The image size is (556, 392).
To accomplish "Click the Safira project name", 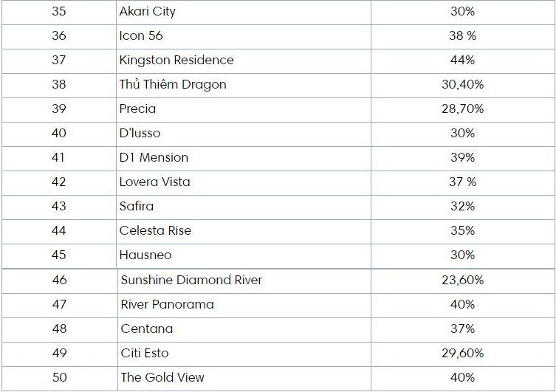I will click(x=137, y=206).
